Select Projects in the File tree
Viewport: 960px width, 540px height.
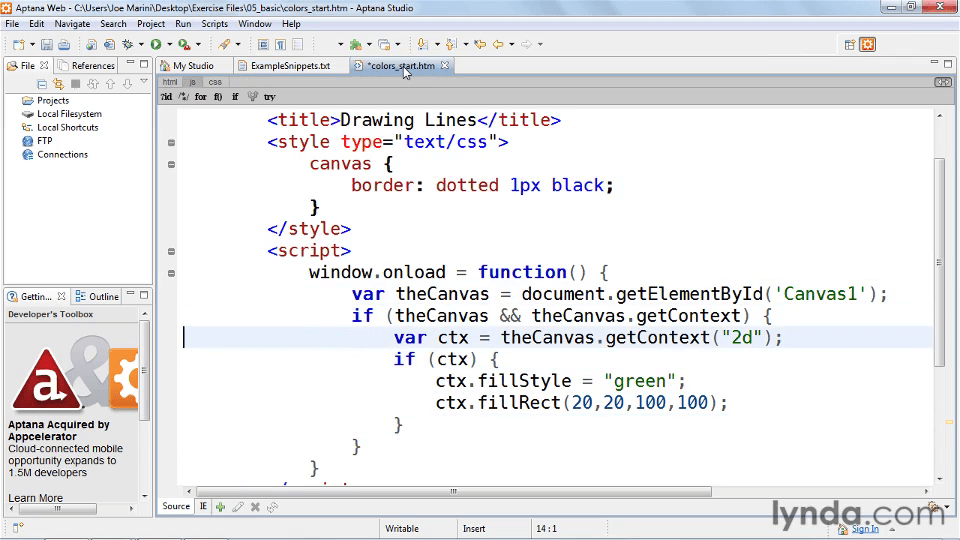click(x=45, y=100)
